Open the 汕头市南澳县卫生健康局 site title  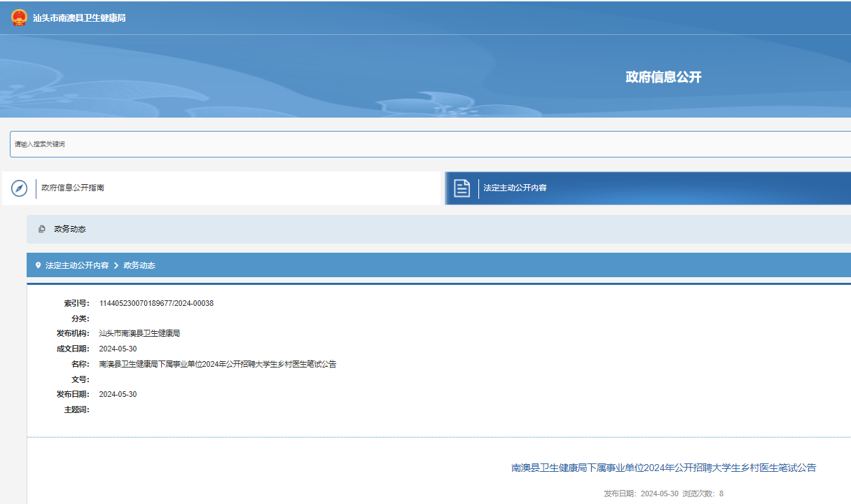coord(79,18)
